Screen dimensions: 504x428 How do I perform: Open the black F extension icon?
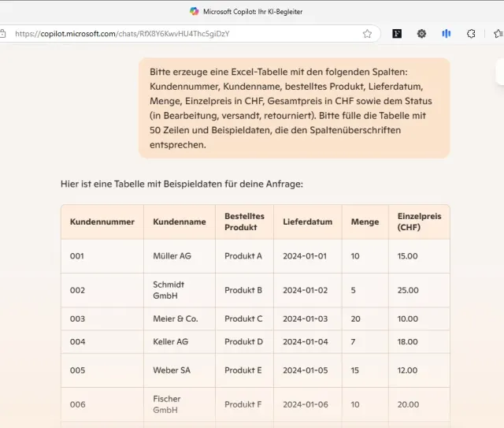click(x=398, y=34)
